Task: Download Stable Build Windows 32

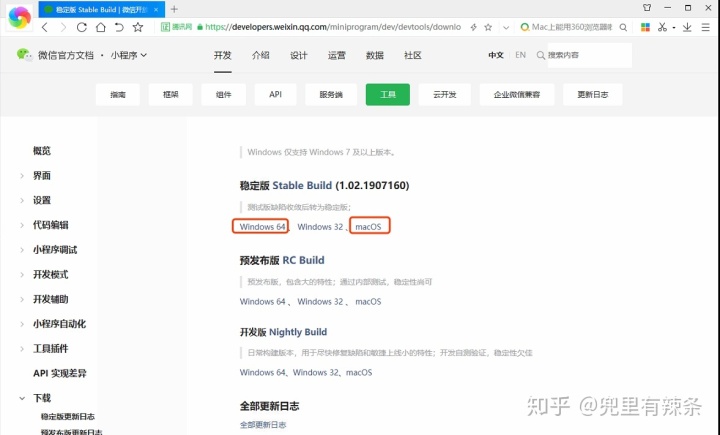Action: click(x=320, y=226)
